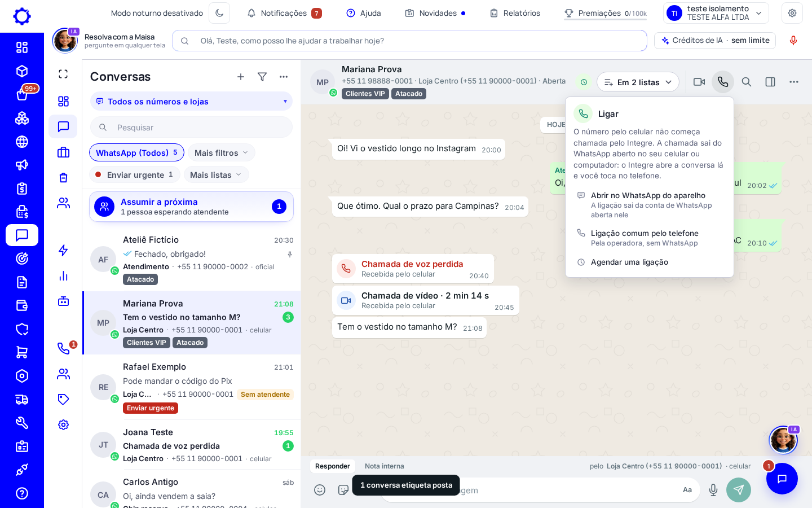This screenshot has width=812, height=508.
Task: Select WhatsApp (Todos) filter chip
Action: [136, 152]
